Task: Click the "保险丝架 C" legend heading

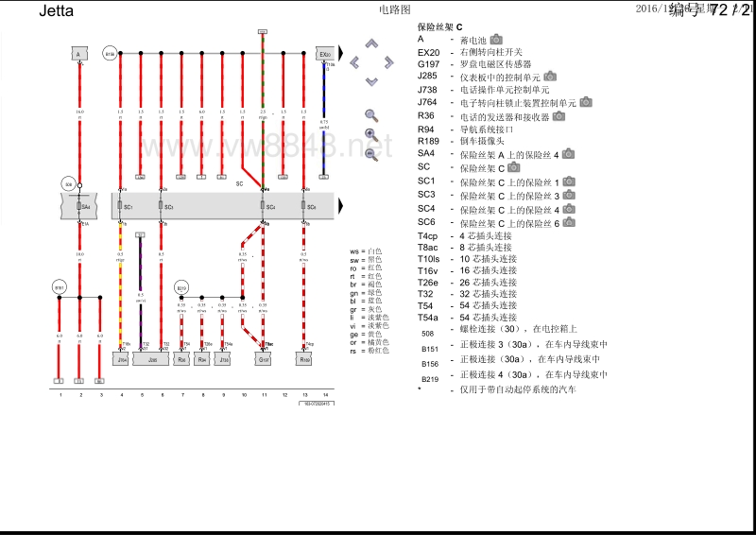Action: pos(439,27)
